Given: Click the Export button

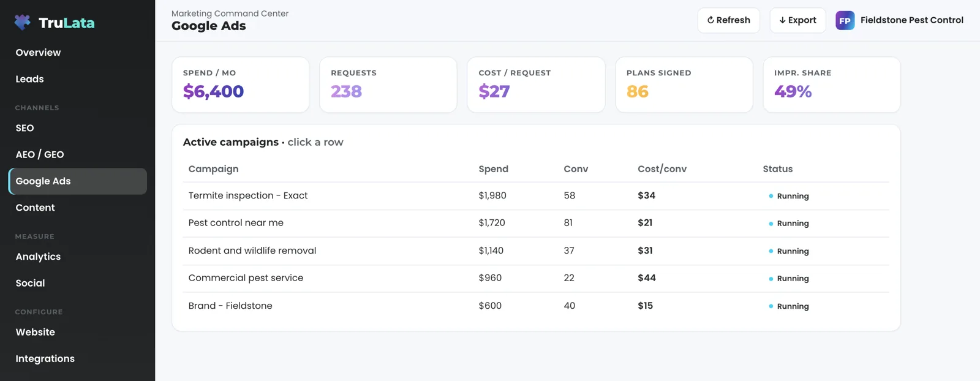Looking at the screenshot, I should [x=797, y=20].
